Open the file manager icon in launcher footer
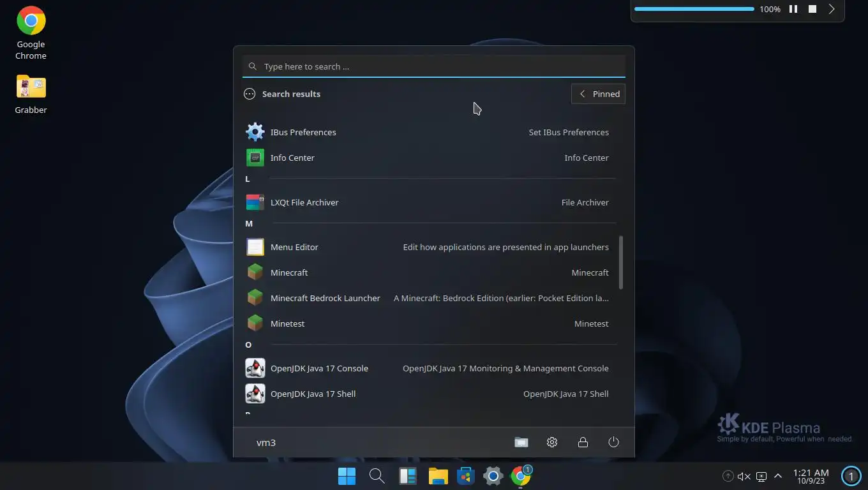Image resolution: width=868 pixels, height=490 pixels. pos(521,442)
